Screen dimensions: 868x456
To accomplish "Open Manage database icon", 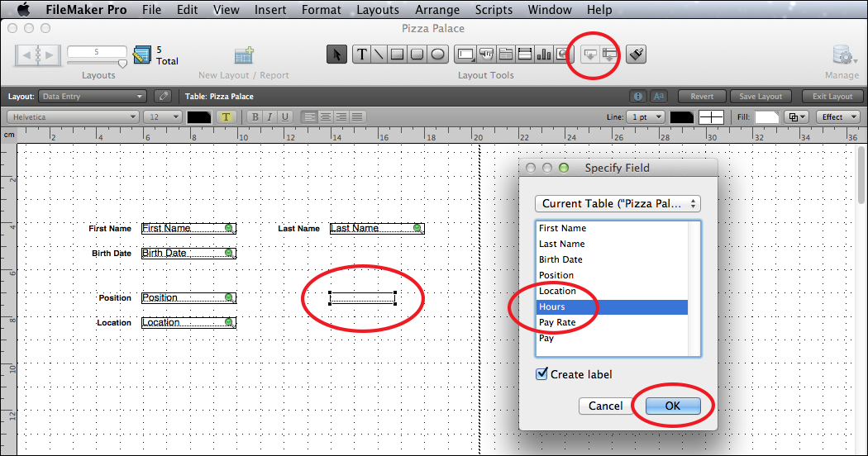I will click(842, 55).
